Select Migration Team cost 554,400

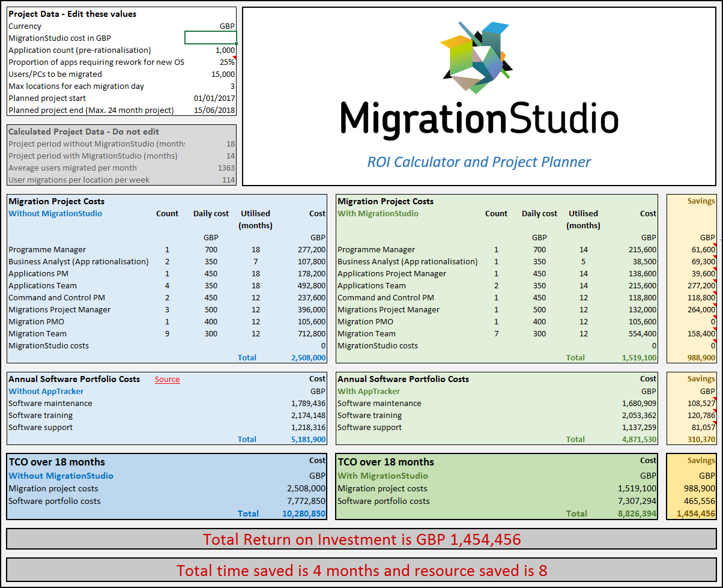click(x=643, y=334)
